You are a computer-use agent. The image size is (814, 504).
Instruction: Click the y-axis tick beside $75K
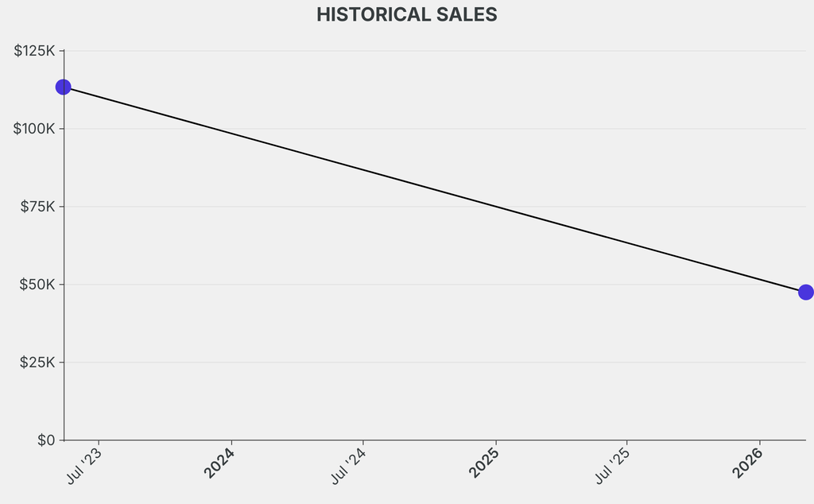pyautogui.click(x=61, y=207)
